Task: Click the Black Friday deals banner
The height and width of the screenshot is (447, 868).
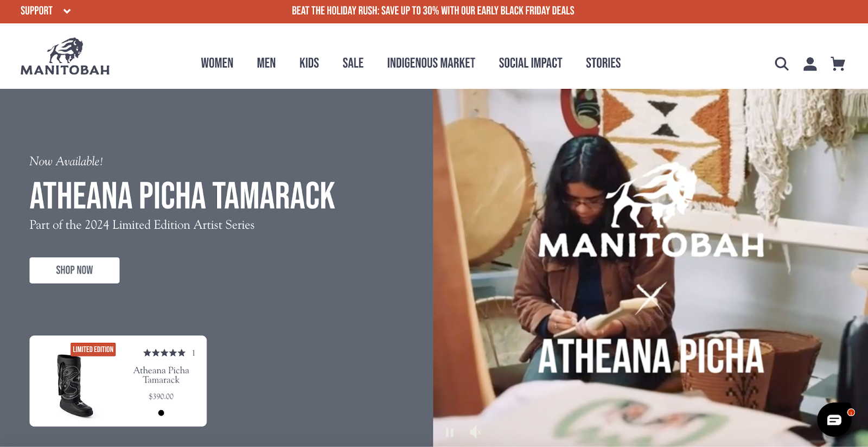Action: pyautogui.click(x=433, y=11)
